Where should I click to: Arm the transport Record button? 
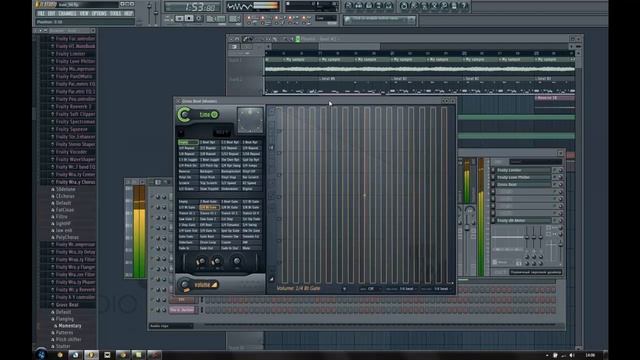point(199,19)
